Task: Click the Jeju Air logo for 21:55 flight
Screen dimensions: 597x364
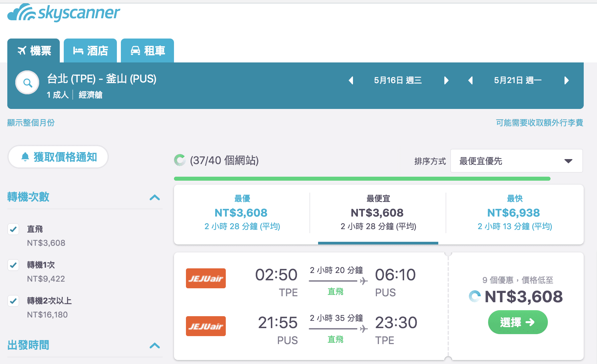Action: [206, 326]
